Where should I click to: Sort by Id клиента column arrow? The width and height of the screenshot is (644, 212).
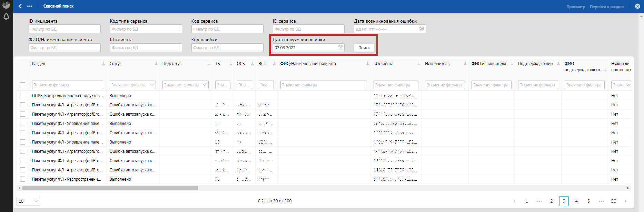click(419, 64)
